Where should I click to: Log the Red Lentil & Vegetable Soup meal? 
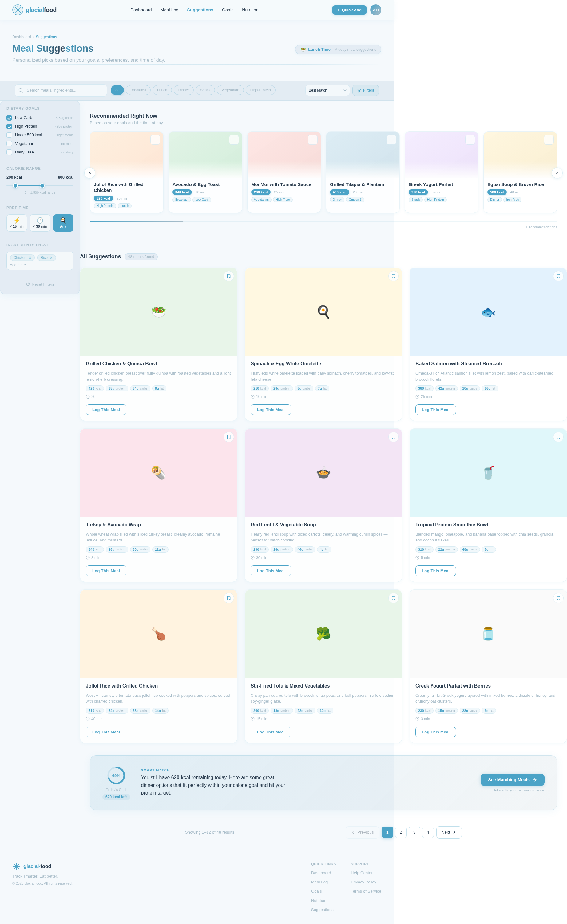click(270, 571)
